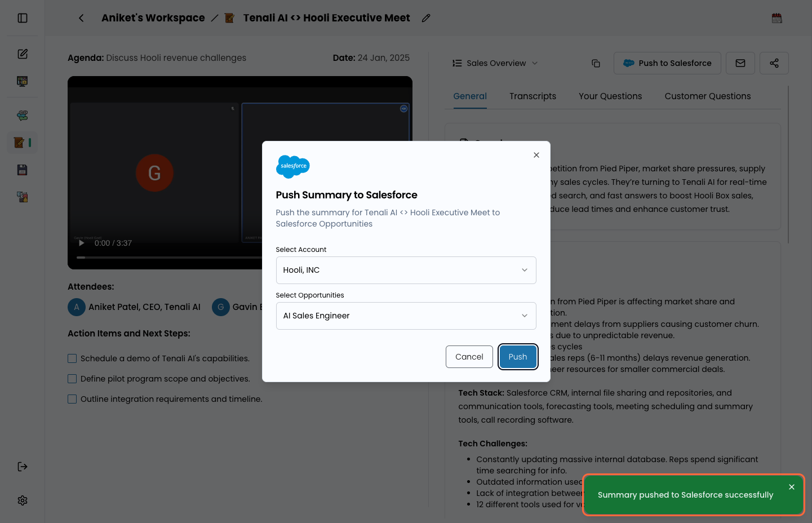Image resolution: width=812 pixels, height=523 pixels.
Task: Click the logout icon in sidebar
Action: 23,467
